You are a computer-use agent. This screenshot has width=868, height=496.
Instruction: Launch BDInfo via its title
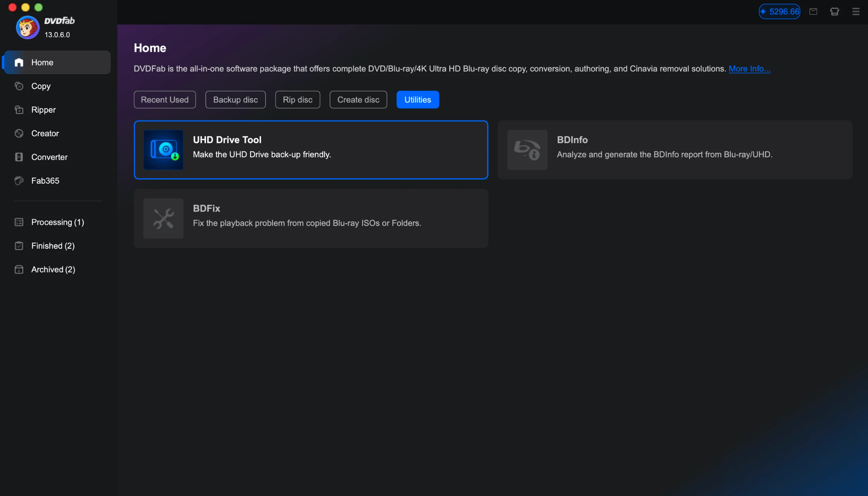(572, 140)
